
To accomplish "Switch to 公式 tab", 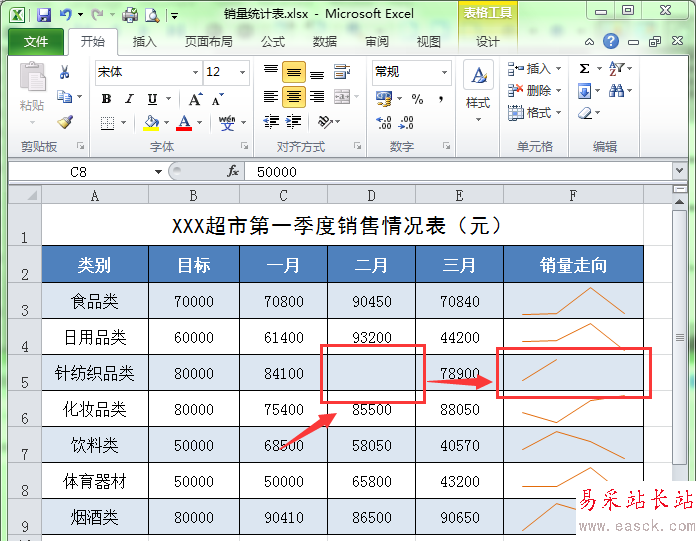I will tap(273, 42).
